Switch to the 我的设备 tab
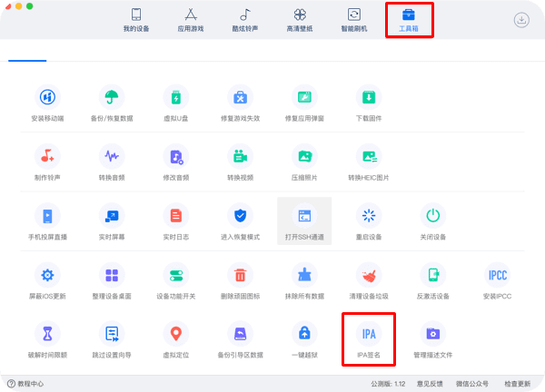This screenshot has width=545, height=392. (136, 20)
